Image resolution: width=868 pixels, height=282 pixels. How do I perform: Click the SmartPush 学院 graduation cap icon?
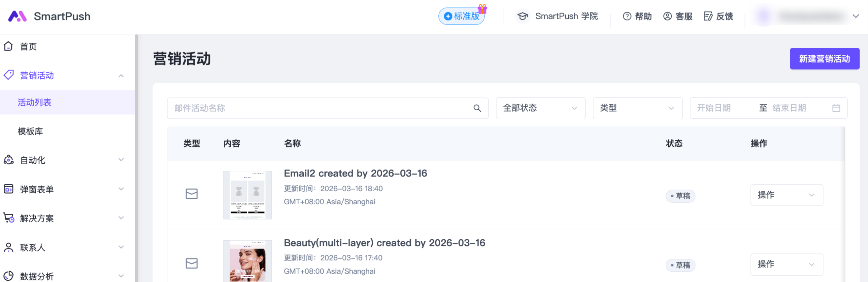(x=523, y=16)
